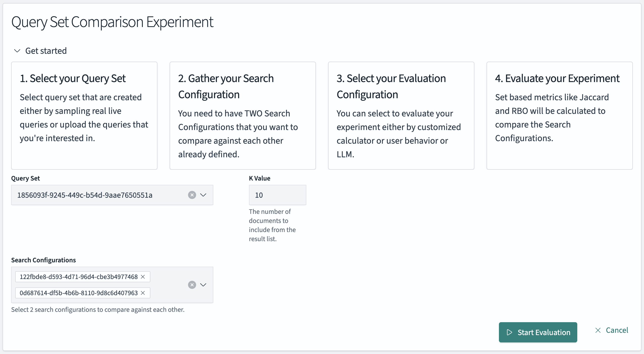Select the "2. Gather your Search Configuration" card
644x354 pixels.
(x=243, y=116)
